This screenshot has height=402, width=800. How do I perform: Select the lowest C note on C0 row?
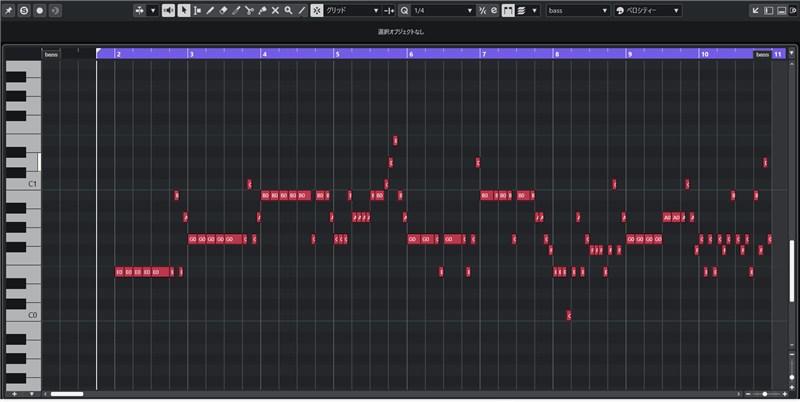tap(569, 315)
